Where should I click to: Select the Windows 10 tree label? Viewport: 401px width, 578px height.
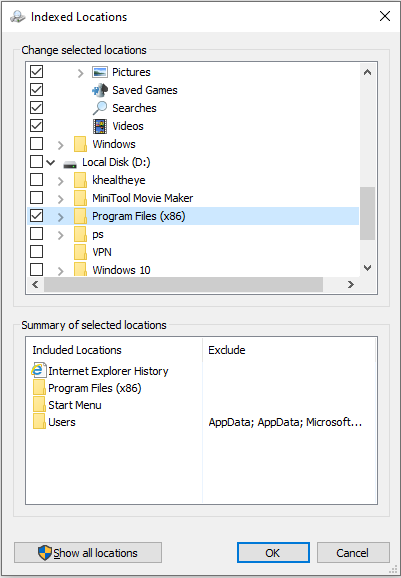(x=121, y=270)
